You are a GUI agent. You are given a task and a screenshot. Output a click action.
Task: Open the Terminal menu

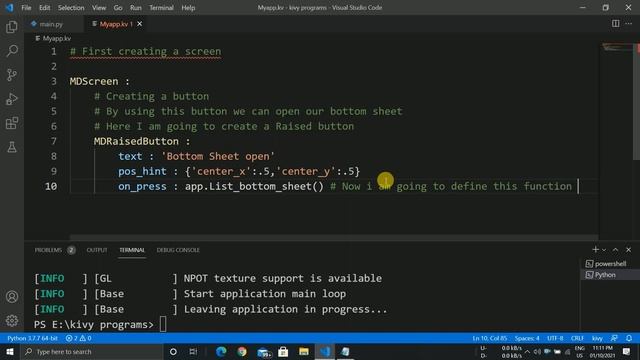[x=161, y=7]
